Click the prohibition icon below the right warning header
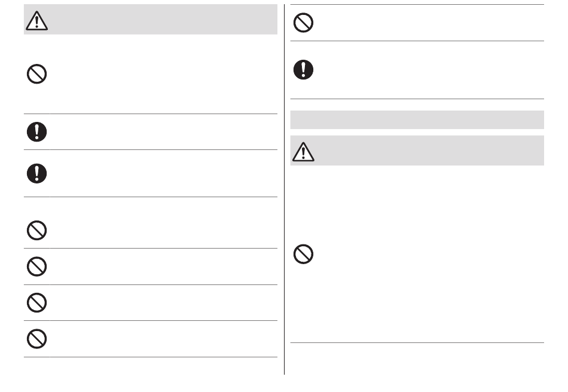The image size is (568, 392). pos(303,254)
